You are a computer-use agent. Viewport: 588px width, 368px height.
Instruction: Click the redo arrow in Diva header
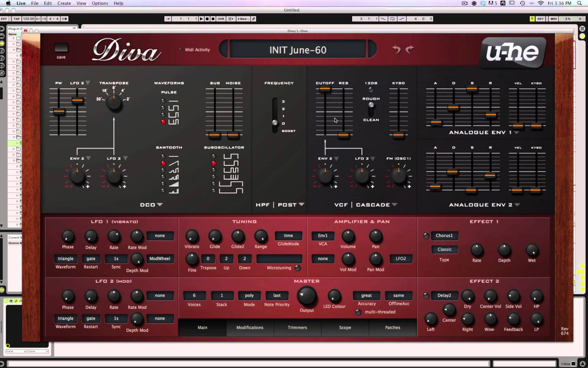(410, 50)
